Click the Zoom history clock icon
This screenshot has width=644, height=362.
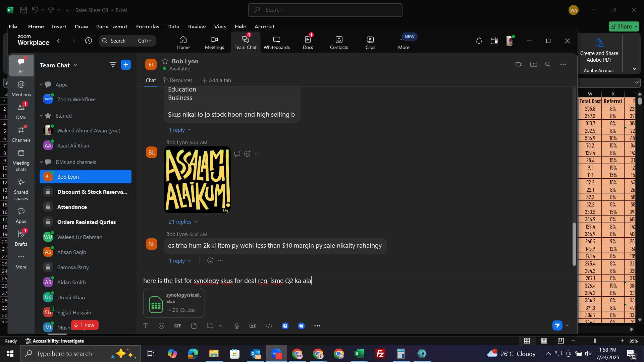pos(89,41)
